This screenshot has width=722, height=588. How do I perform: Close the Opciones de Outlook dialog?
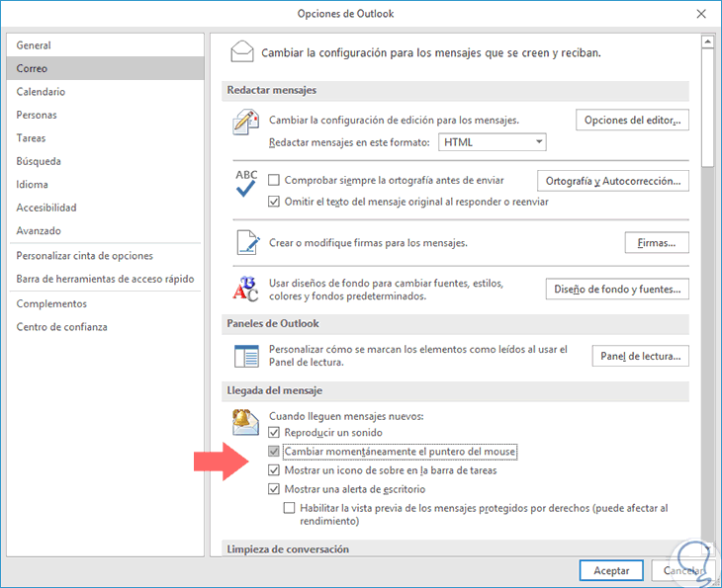[701, 14]
